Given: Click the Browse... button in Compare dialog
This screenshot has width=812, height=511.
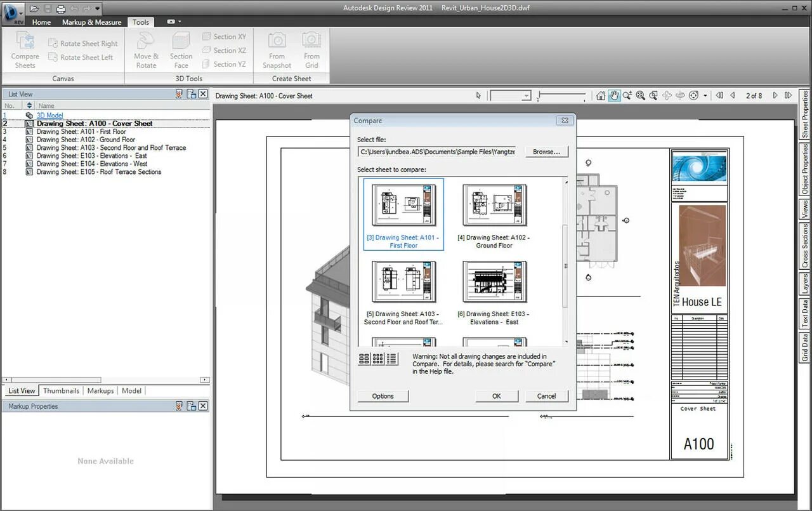Looking at the screenshot, I should (x=546, y=152).
